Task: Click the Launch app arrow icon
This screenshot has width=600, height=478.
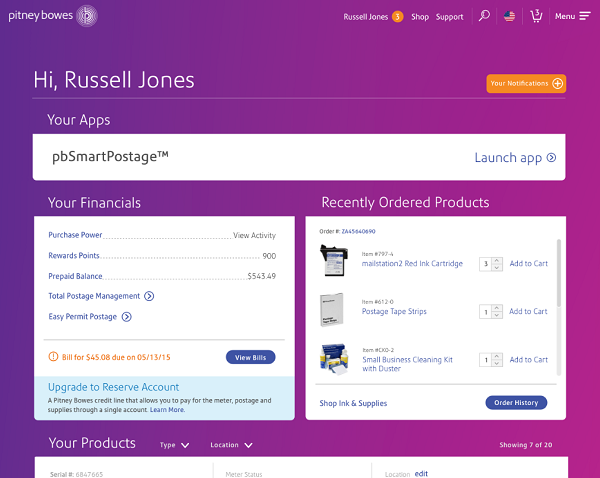Action: pyautogui.click(x=551, y=157)
